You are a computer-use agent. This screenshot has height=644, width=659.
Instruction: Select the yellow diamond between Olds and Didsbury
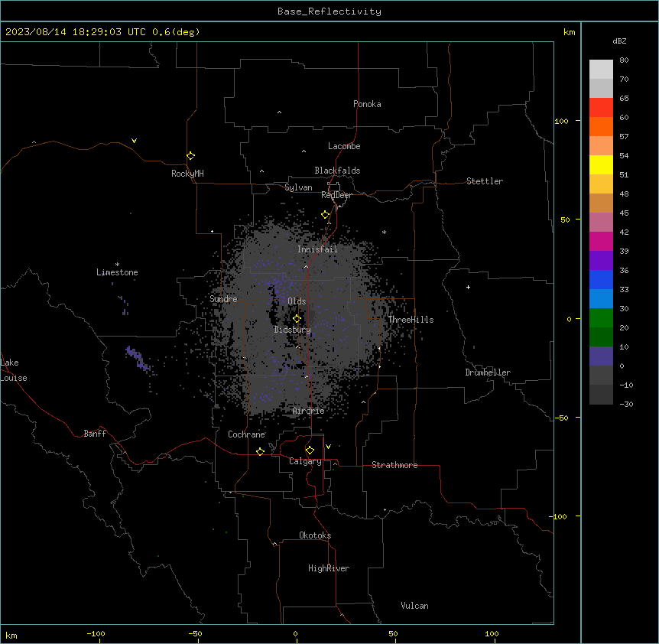297,318
